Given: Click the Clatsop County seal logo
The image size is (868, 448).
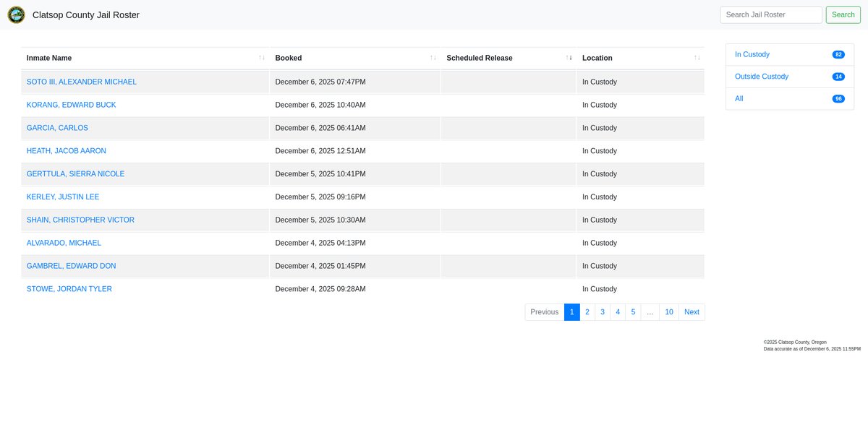Looking at the screenshot, I should (16, 14).
